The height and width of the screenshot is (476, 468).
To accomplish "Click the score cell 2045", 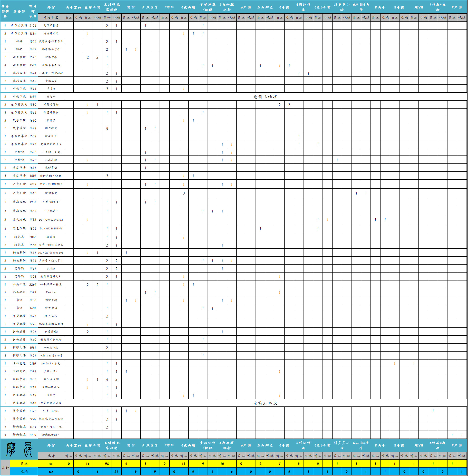I will (33, 237).
